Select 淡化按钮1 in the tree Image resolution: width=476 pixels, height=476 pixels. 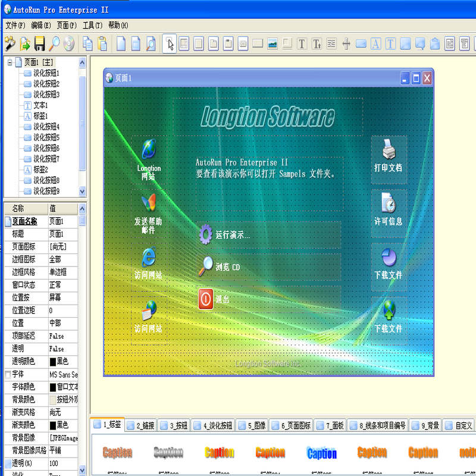(46, 73)
